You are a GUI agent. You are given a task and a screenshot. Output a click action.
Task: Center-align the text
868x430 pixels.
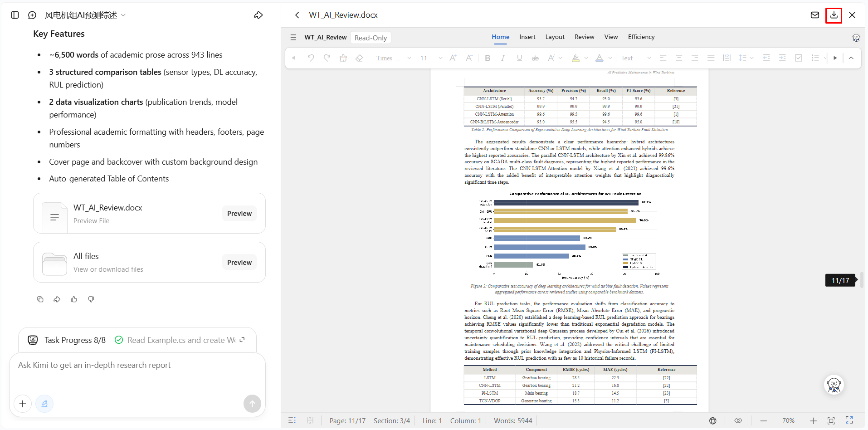coord(679,58)
